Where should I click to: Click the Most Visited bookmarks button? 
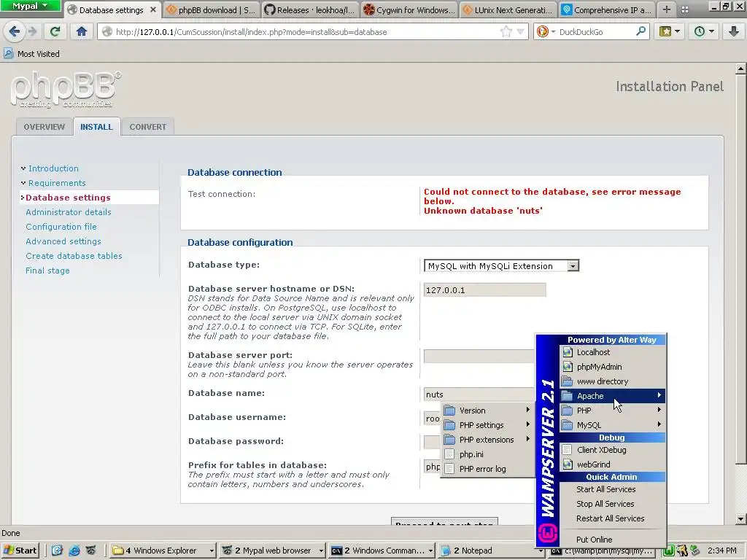coord(32,54)
